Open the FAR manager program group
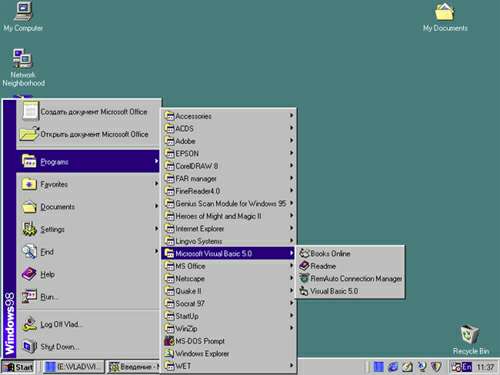Image resolution: width=500 pixels, height=375 pixels. pyautogui.click(x=228, y=178)
